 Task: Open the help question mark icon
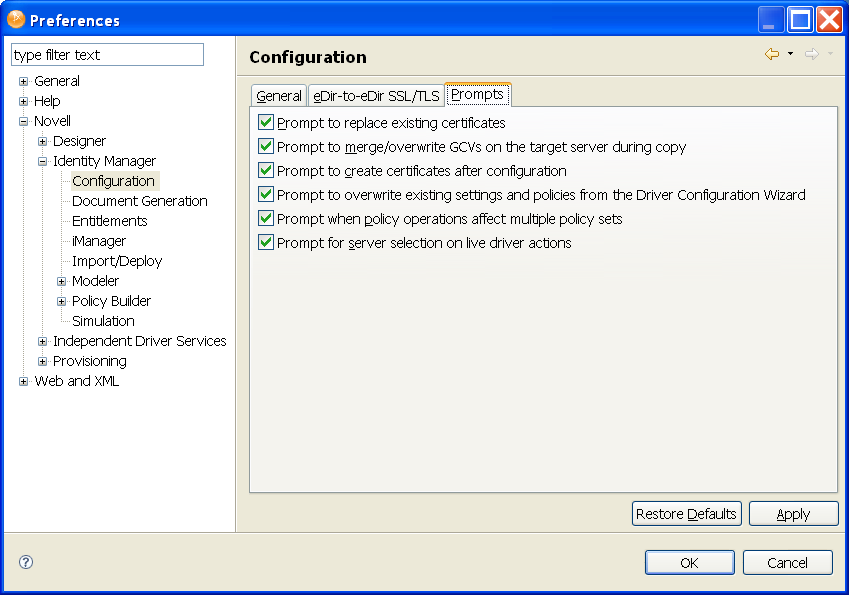(x=26, y=562)
